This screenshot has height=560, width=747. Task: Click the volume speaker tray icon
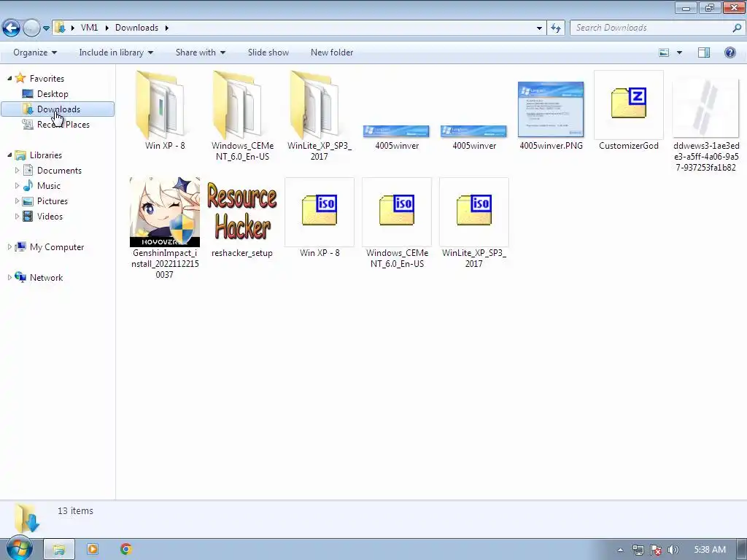(673, 550)
